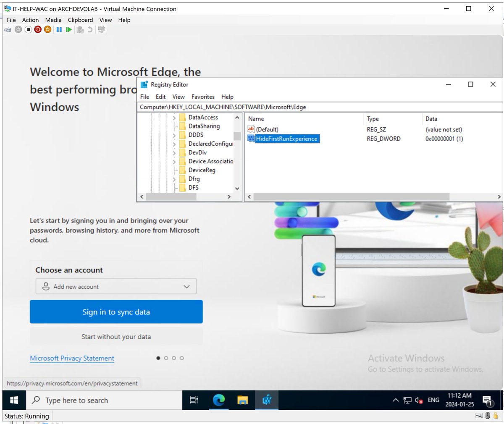Select the third carousel page dot
The image size is (504, 424).
point(174,358)
